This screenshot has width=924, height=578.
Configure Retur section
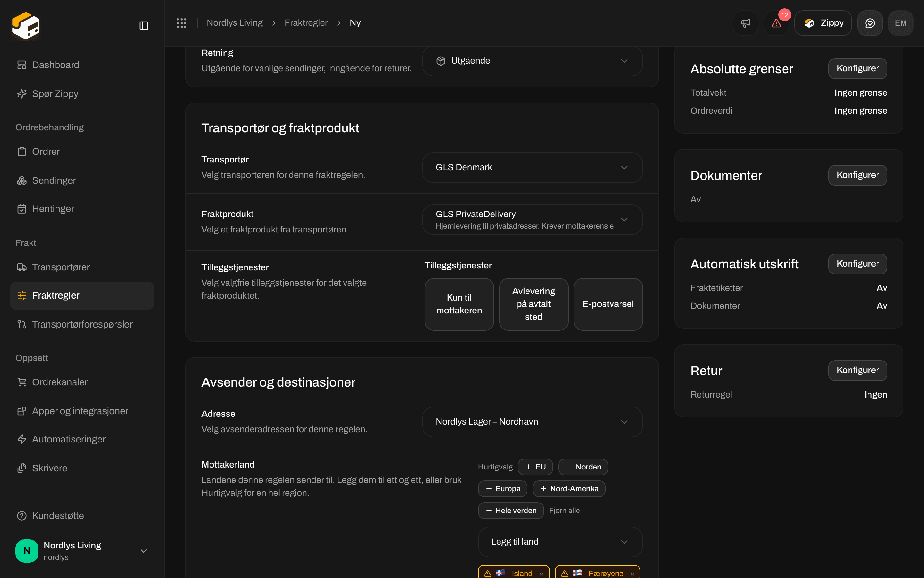[x=858, y=371]
